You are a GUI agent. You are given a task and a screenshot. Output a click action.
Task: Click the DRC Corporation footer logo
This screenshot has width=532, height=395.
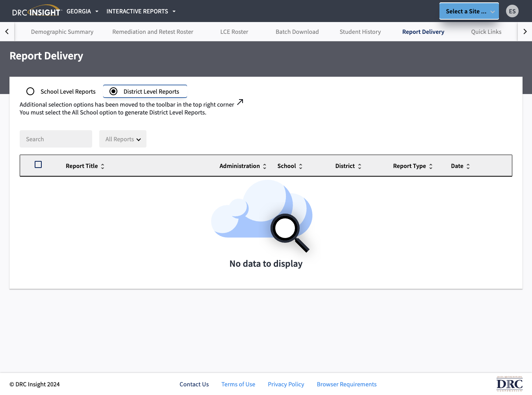pyautogui.click(x=510, y=384)
